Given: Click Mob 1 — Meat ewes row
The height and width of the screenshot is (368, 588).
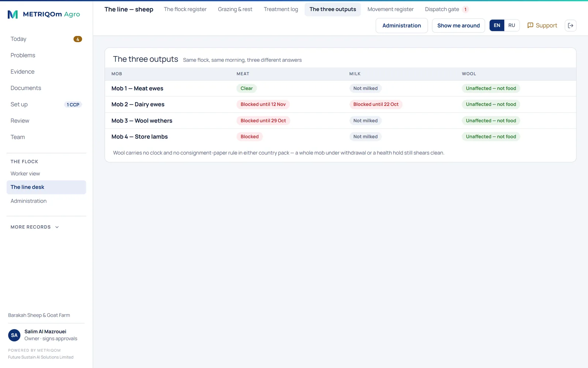Looking at the screenshot, I should 340,88.
